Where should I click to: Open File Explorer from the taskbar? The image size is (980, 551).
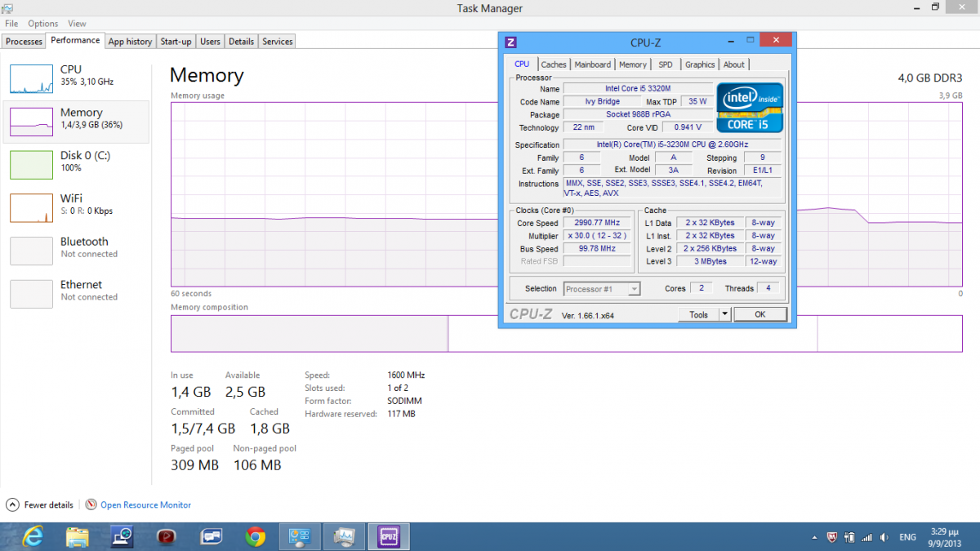click(x=77, y=536)
